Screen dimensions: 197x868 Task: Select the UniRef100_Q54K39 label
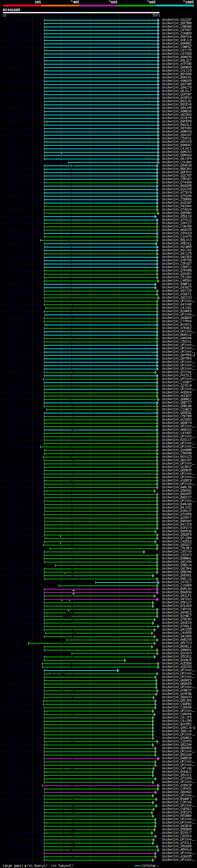point(177,165)
